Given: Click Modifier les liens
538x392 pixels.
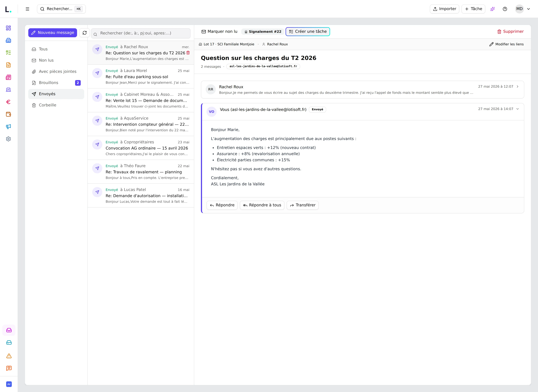Looking at the screenshot, I should pos(506,44).
